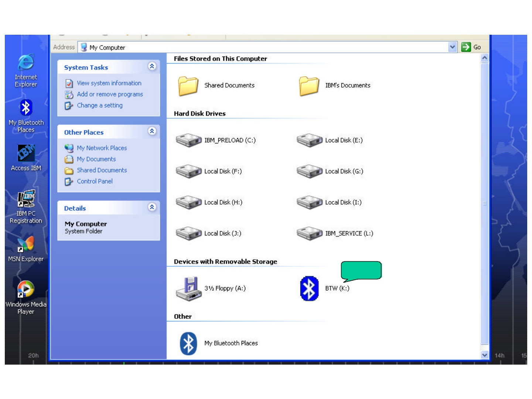Click the My Documents icon in Other Places
Screen dimensions: 532x399
69,159
